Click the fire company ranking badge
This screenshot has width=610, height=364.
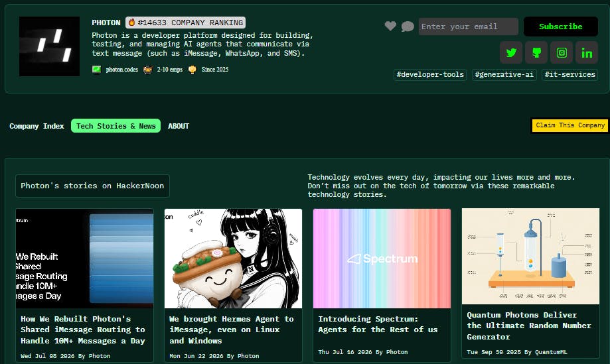(x=186, y=23)
